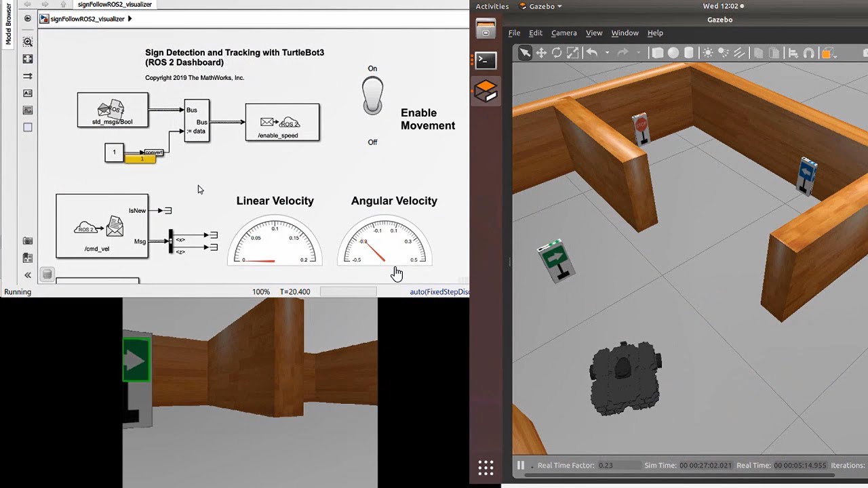Open Gazebo Camera menu
The height and width of the screenshot is (488, 868).
[x=564, y=33]
